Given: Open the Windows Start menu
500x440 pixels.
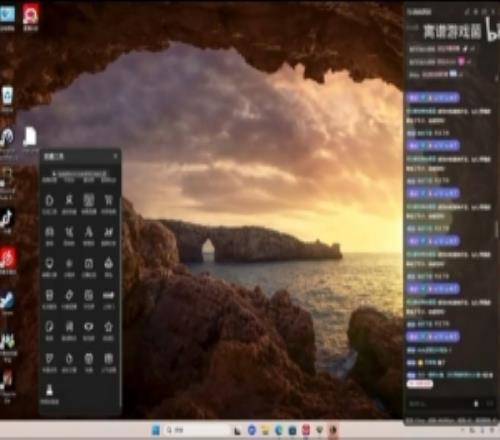Looking at the screenshot, I should pos(156,430).
